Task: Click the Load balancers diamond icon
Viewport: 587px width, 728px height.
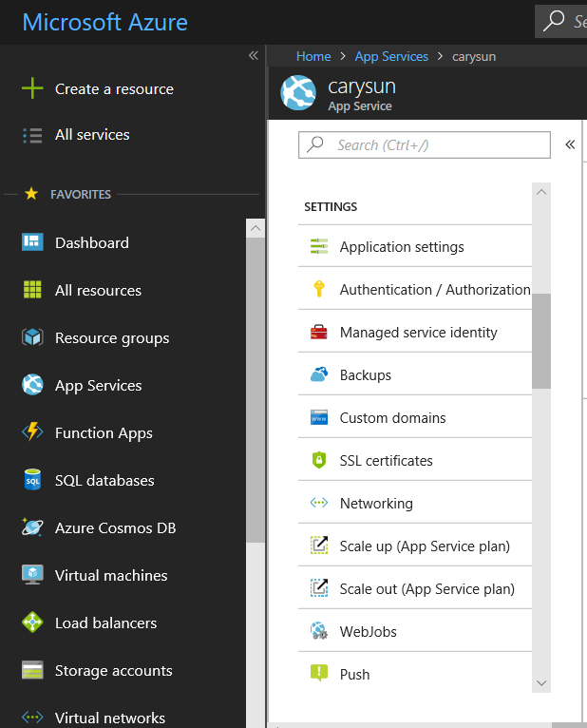Action: (x=32, y=623)
